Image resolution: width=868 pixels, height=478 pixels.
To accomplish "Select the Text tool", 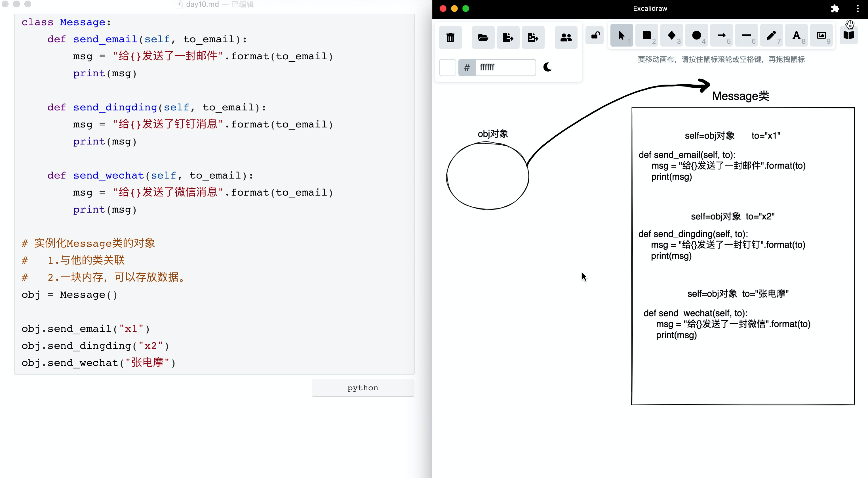I will point(797,35).
